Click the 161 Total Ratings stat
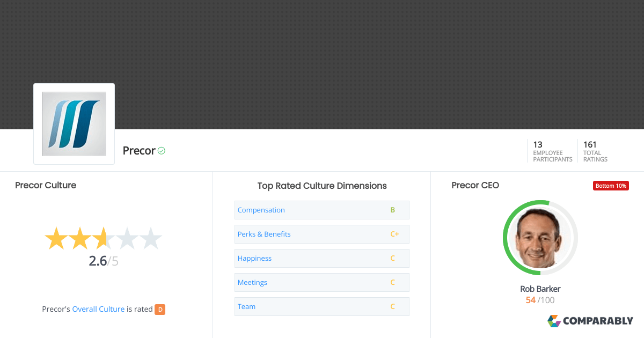The width and height of the screenshot is (644, 338). pyautogui.click(x=596, y=151)
